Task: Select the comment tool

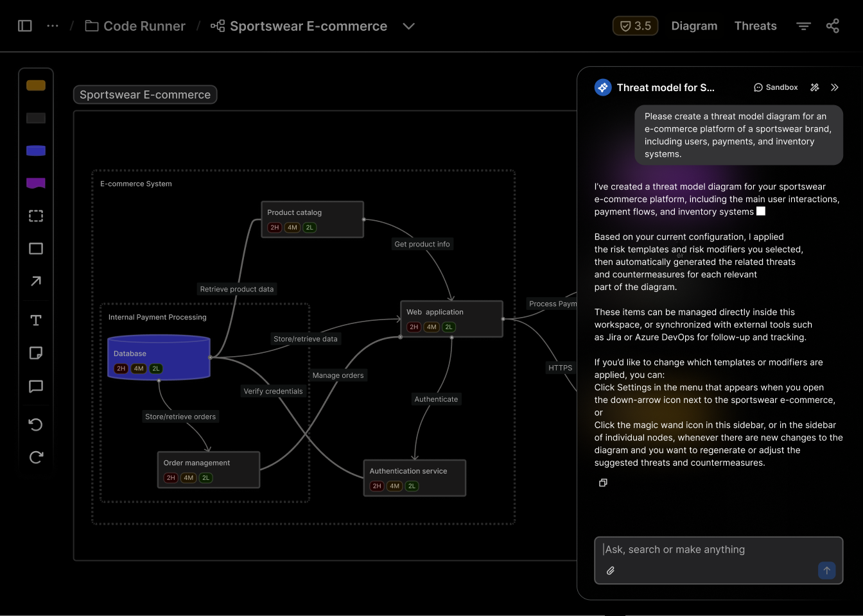Action: [x=36, y=386]
